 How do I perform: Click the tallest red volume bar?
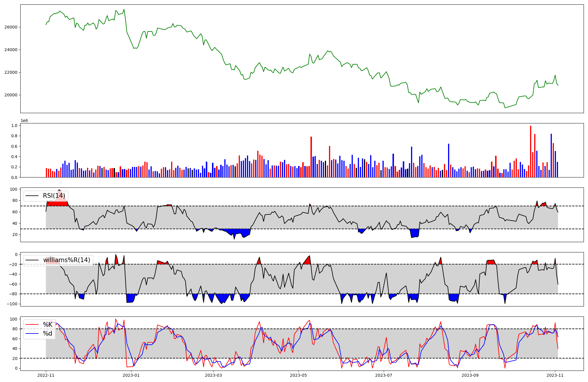click(531, 151)
